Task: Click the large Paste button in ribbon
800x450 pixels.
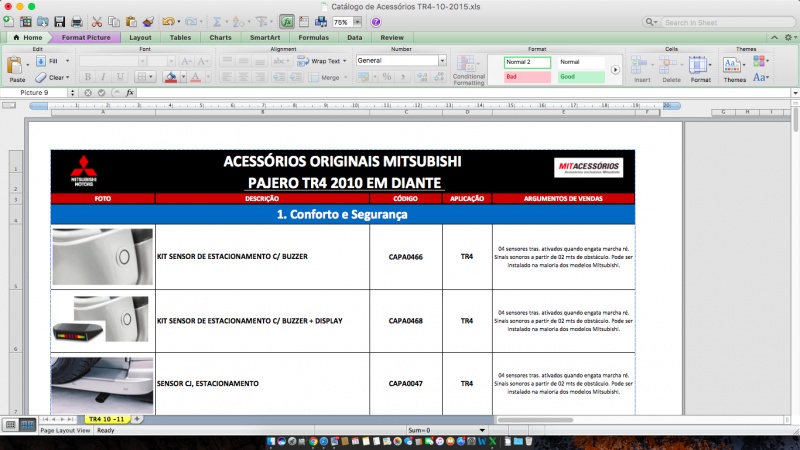Action: click(16, 69)
